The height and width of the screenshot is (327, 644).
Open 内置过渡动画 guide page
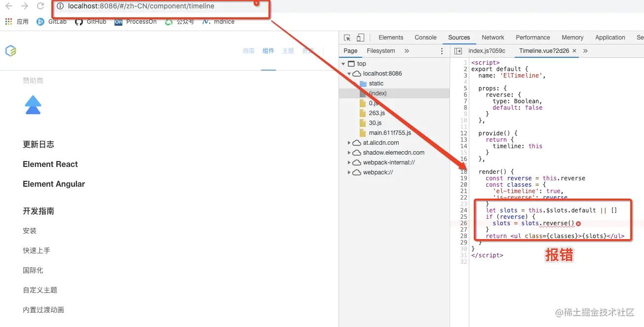tap(43, 310)
